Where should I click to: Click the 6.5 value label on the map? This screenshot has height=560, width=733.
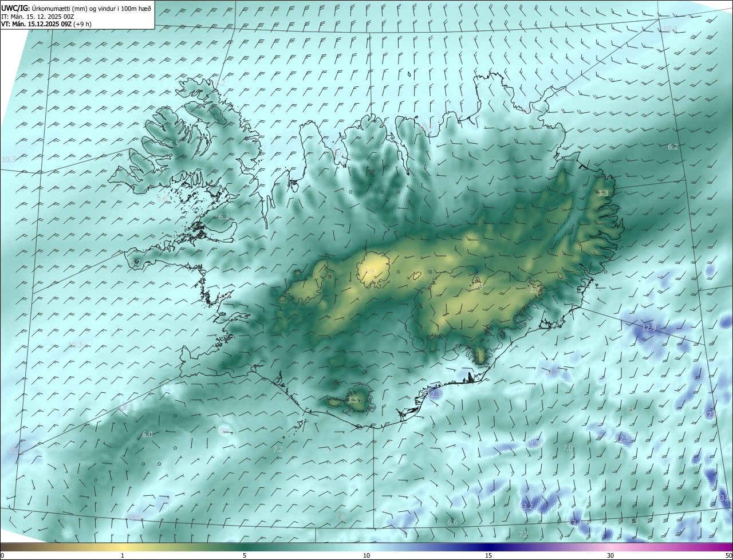(633, 521)
